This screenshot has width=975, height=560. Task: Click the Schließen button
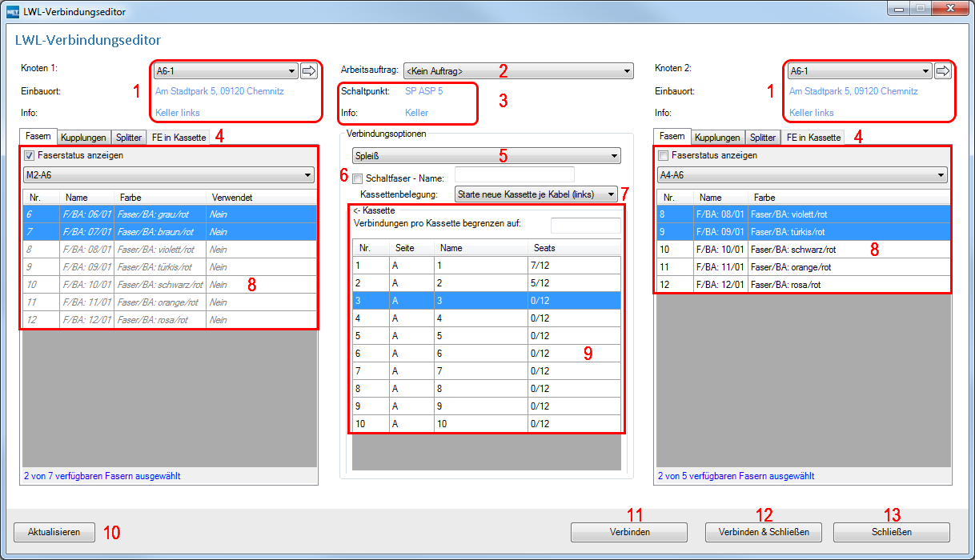pyautogui.click(x=892, y=532)
